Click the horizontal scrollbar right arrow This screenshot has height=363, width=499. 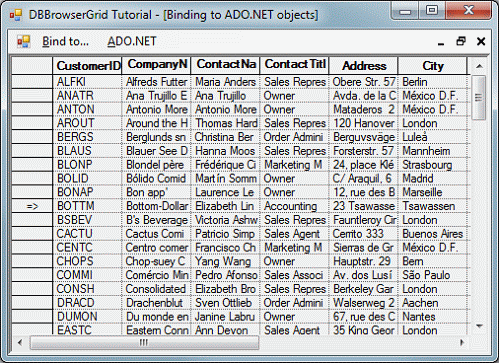coord(462,342)
